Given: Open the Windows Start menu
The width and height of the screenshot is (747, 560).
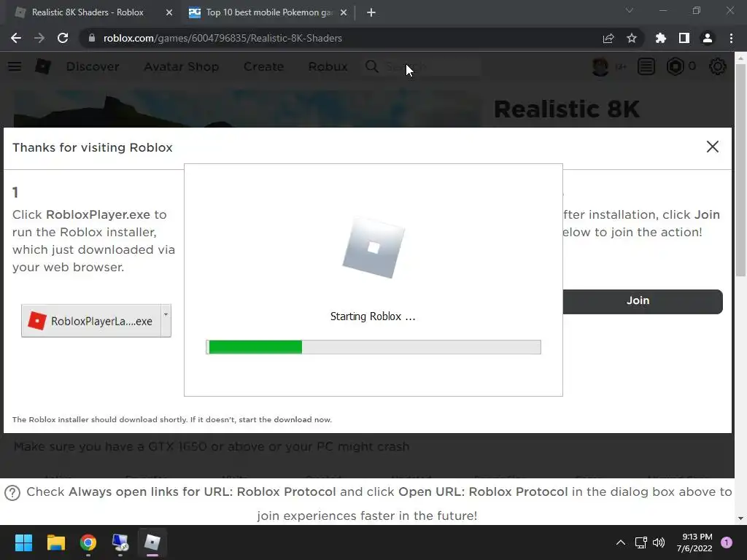Looking at the screenshot, I should coord(23,542).
